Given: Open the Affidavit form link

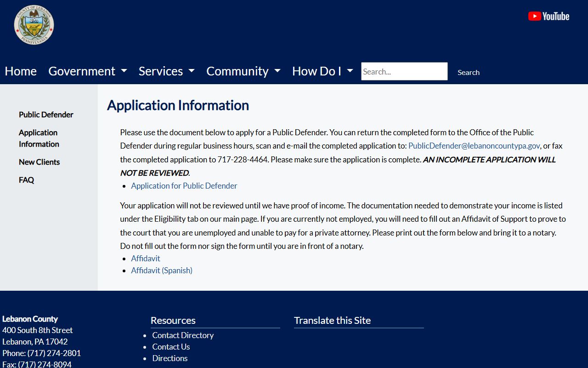Looking at the screenshot, I should click(x=146, y=259).
